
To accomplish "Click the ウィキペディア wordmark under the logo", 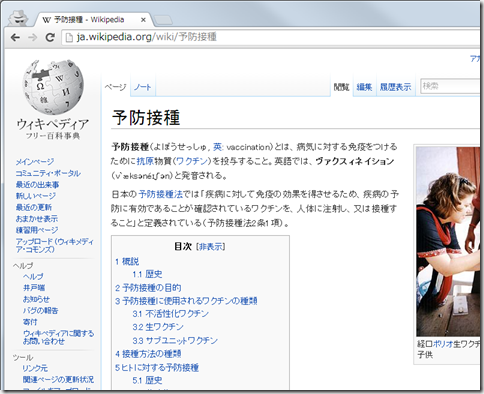I will [53, 124].
